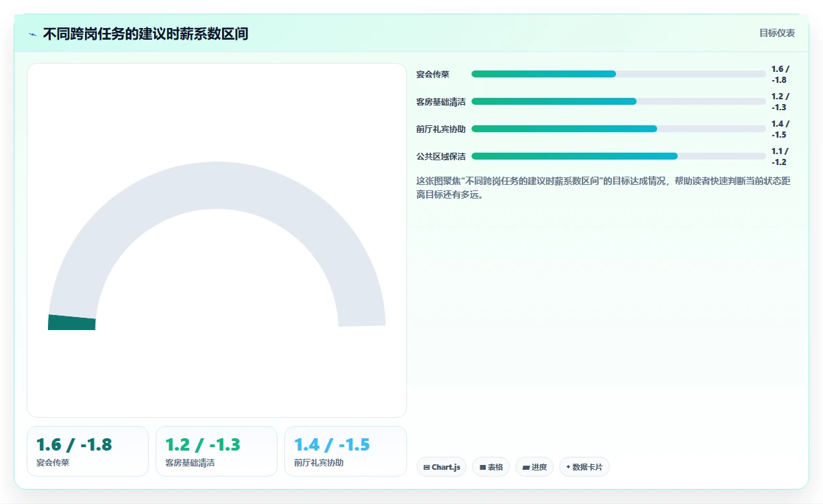Click the 公共区域保洁 progress bar
823x504 pixels.
(618, 156)
